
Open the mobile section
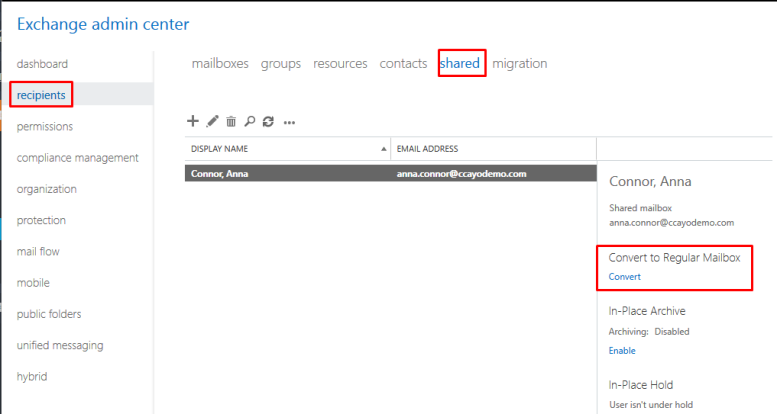pos(33,283)
